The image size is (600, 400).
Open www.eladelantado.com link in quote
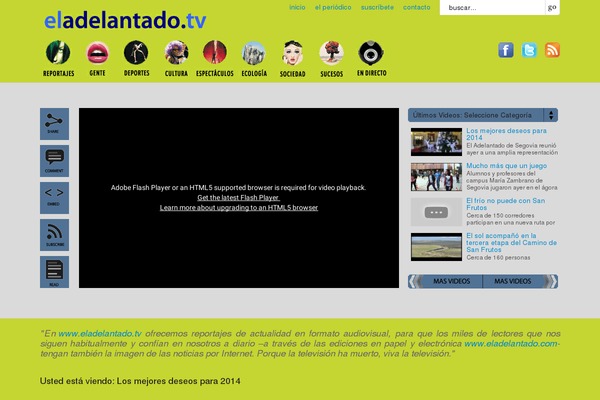[x=511, y=343]
